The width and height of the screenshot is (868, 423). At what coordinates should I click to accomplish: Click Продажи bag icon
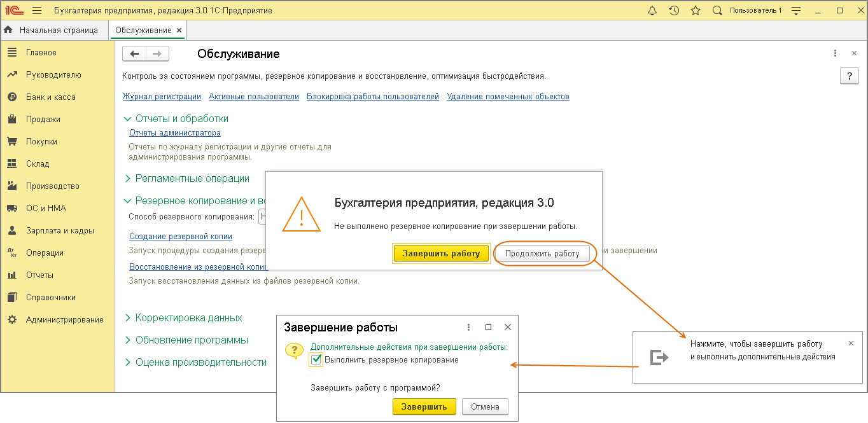click(x=12, y=120)
